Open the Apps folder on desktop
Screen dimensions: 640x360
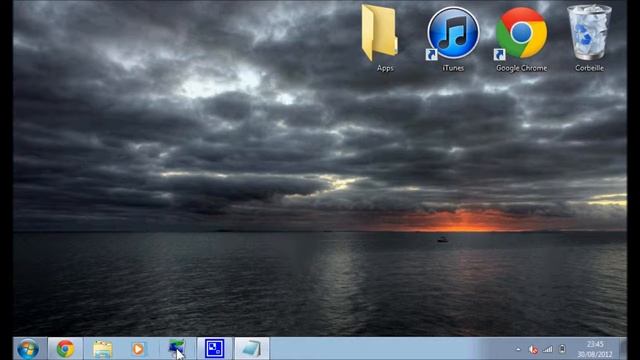380,37
